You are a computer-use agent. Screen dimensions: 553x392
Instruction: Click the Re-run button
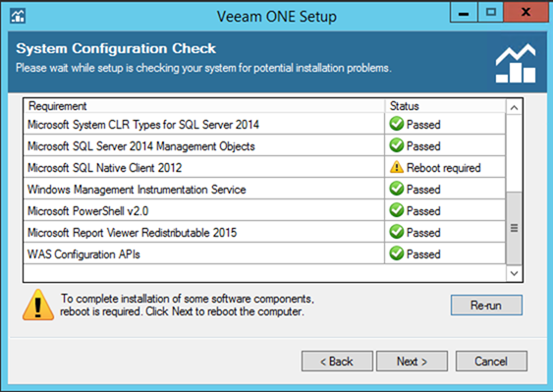pyautogui.click(x=486, y=306)
